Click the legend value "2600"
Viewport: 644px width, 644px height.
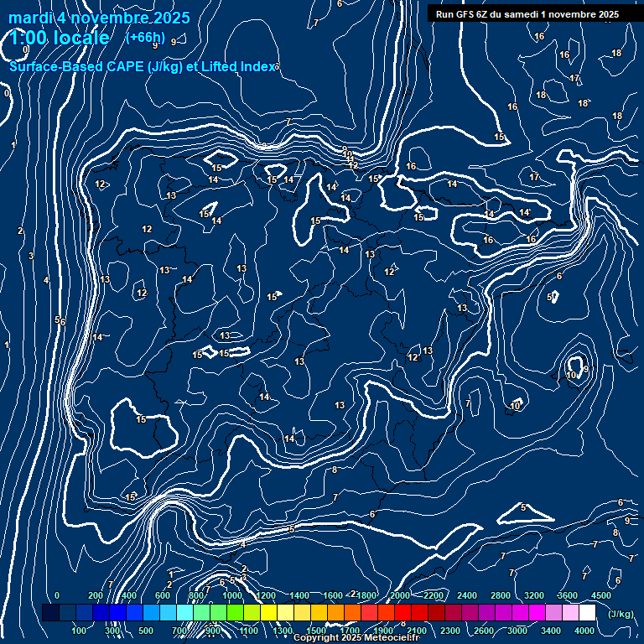[x=484, y=631]
